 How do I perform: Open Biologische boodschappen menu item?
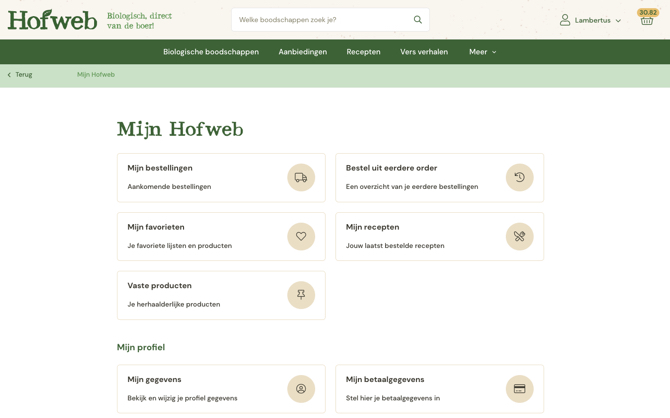(x=211, y=52)
